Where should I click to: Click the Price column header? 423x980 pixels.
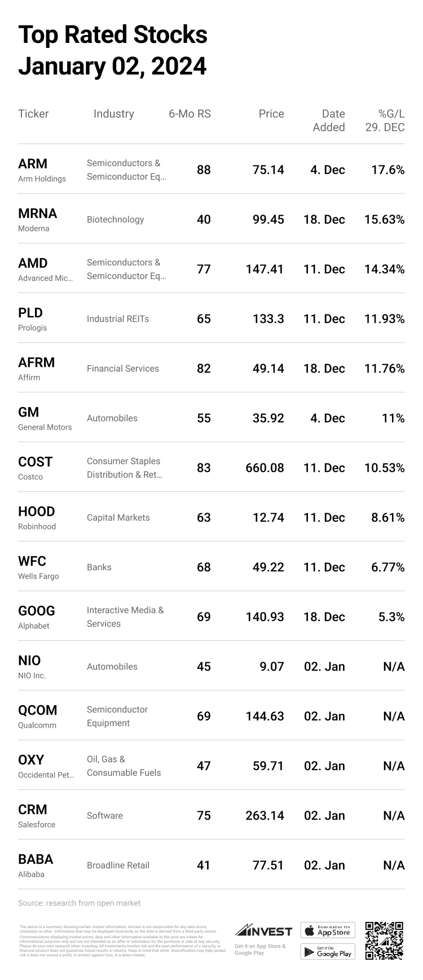coord(271,114)
